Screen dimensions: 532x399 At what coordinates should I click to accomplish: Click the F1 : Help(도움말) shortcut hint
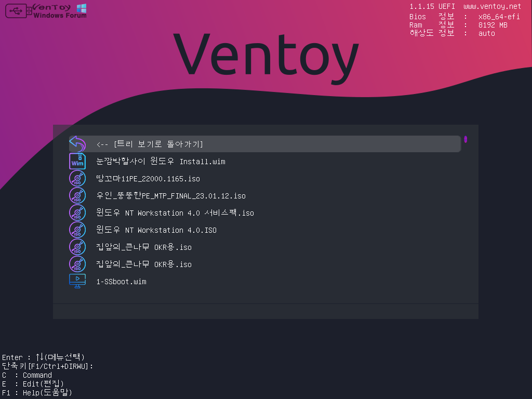pos(37,393)
